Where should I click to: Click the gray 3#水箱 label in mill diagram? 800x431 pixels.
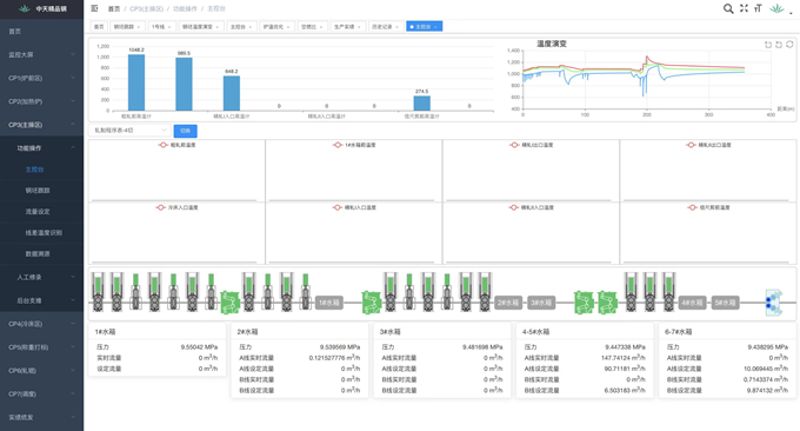tap(541, 302)
